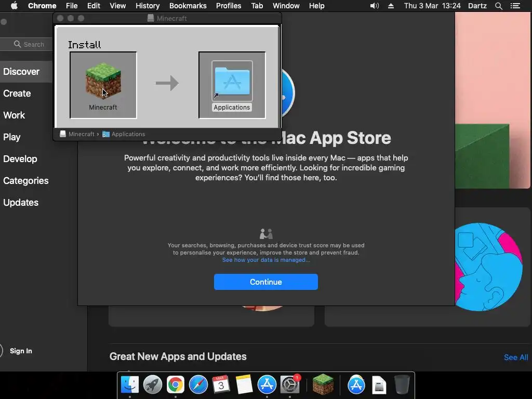This screenshot has height=399, width=532.
Task: Open Google Chrome from the Dock
Action: (176, 385)
